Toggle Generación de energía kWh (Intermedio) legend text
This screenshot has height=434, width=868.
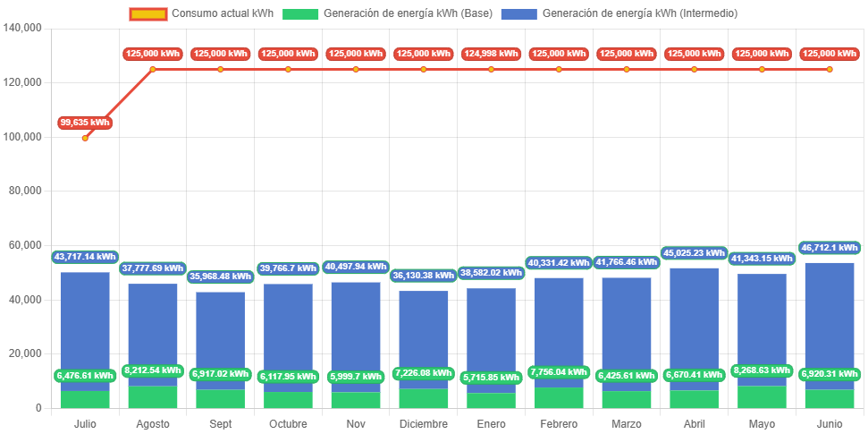click(639, 13)
